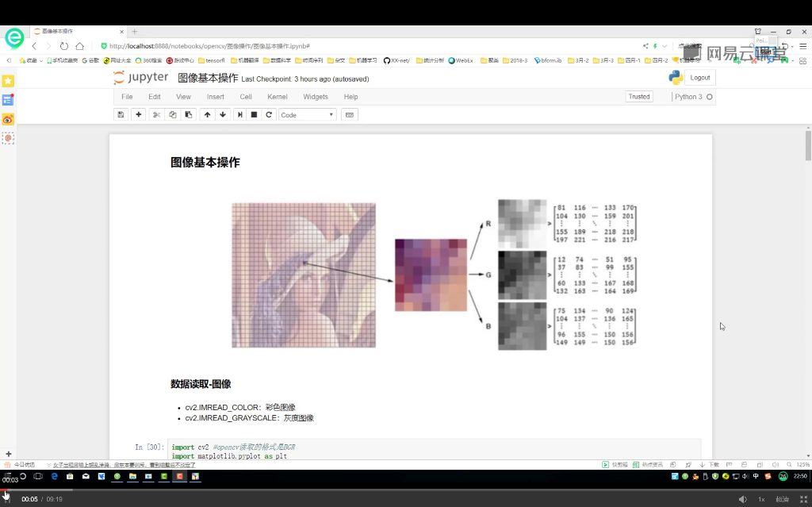Open the Store icon on the taskbar
Screen dimensions: 812x507
70,476
